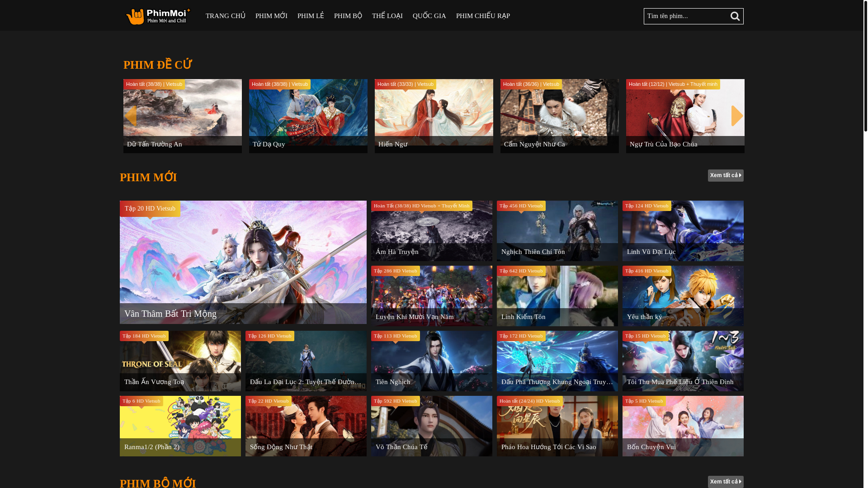Open Ranma1/2 (Phần 2) thumbnail

coord(180,426)
